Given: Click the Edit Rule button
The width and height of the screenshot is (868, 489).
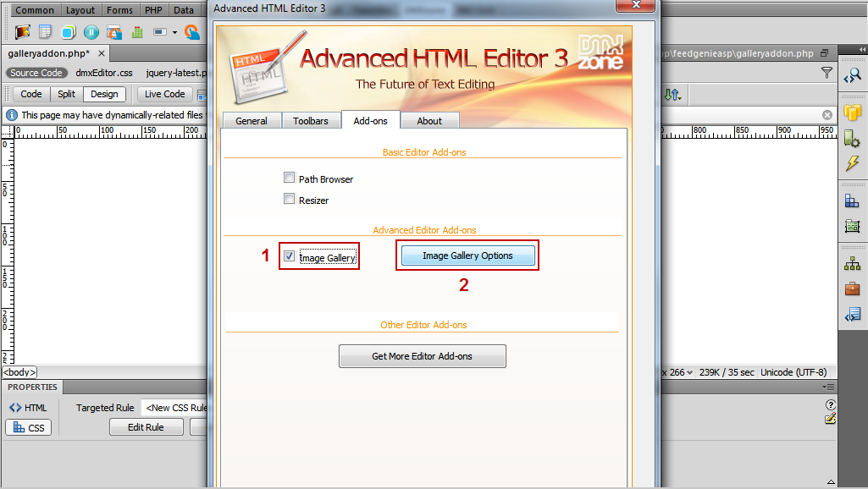Looking at the screenshot, I should point(147,427).
